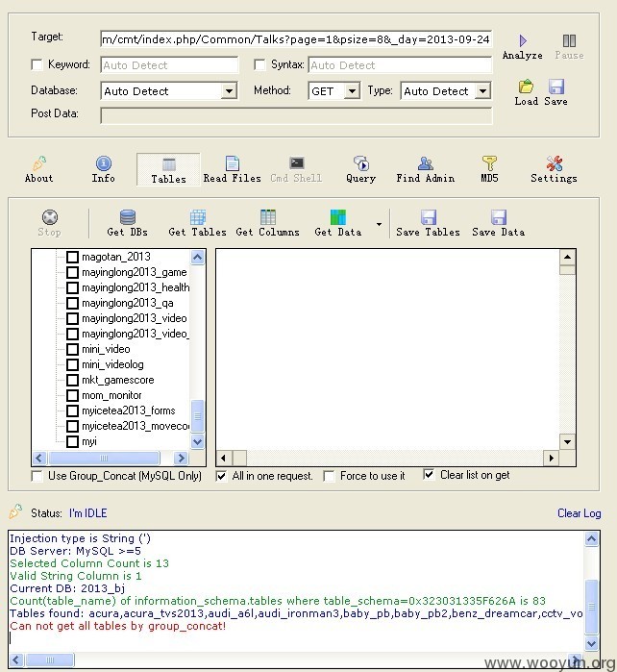Click log line 'Current DB: 2013_bj'
This screenshot has height=672, width=617.
[x=67, y=588]
